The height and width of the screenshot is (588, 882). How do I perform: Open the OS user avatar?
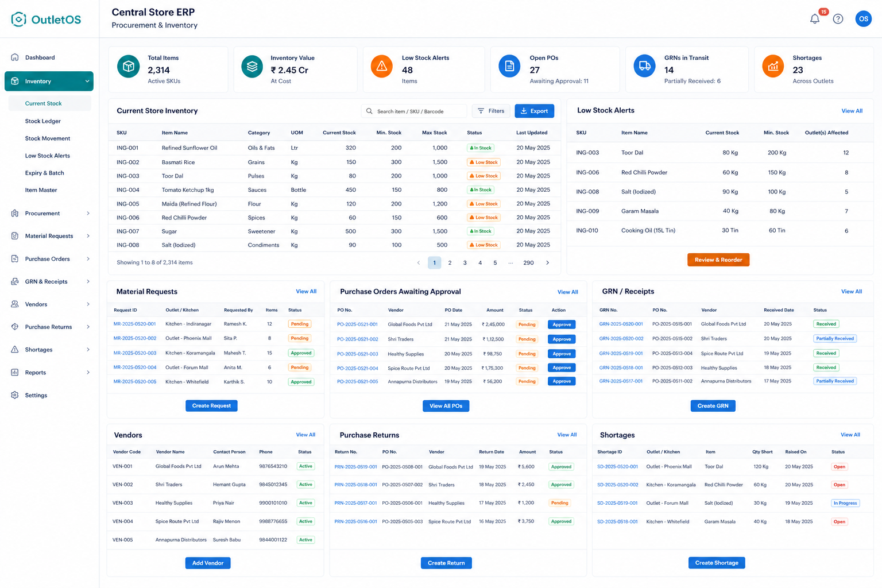tap(864, 19)
